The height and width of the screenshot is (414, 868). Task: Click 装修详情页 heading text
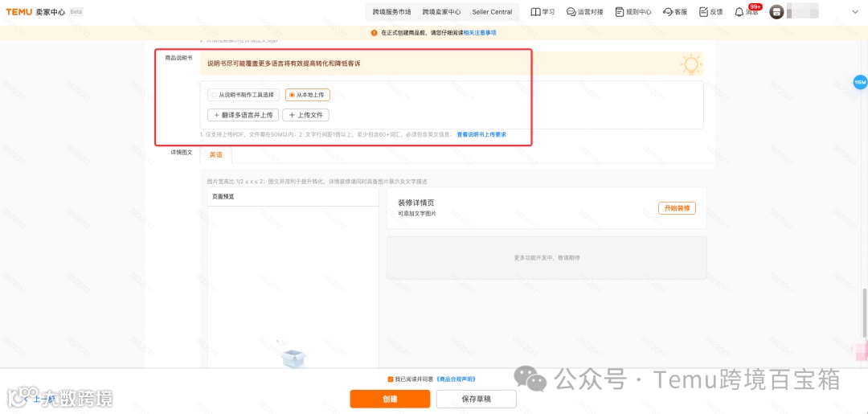(x=416, y=203)
